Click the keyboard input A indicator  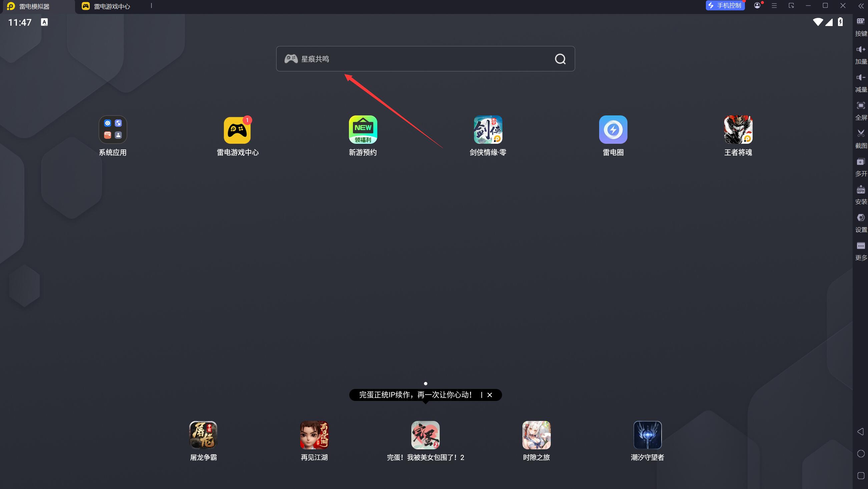44,22
